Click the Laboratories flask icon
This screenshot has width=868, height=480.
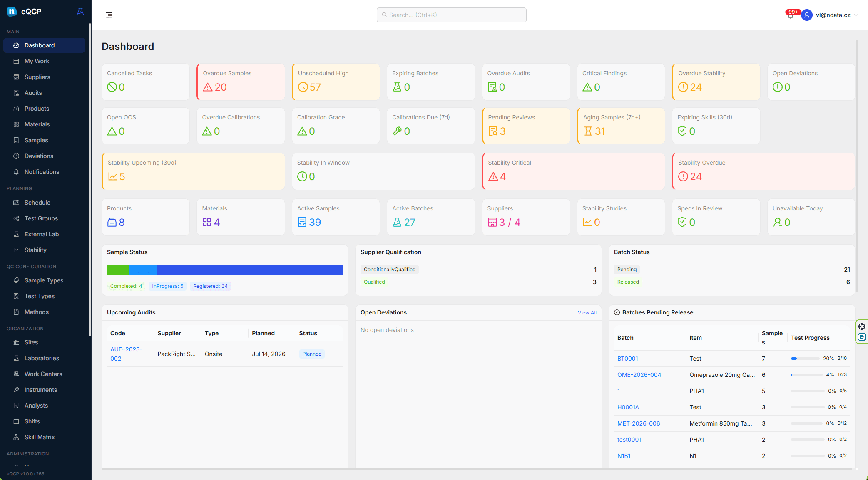point(16,358)
